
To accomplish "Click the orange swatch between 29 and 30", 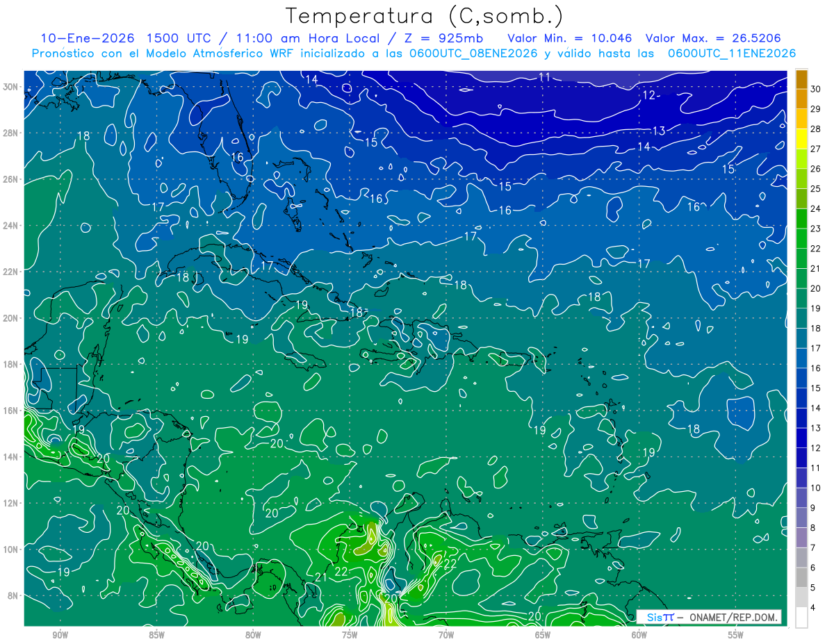I will (801, 99).
